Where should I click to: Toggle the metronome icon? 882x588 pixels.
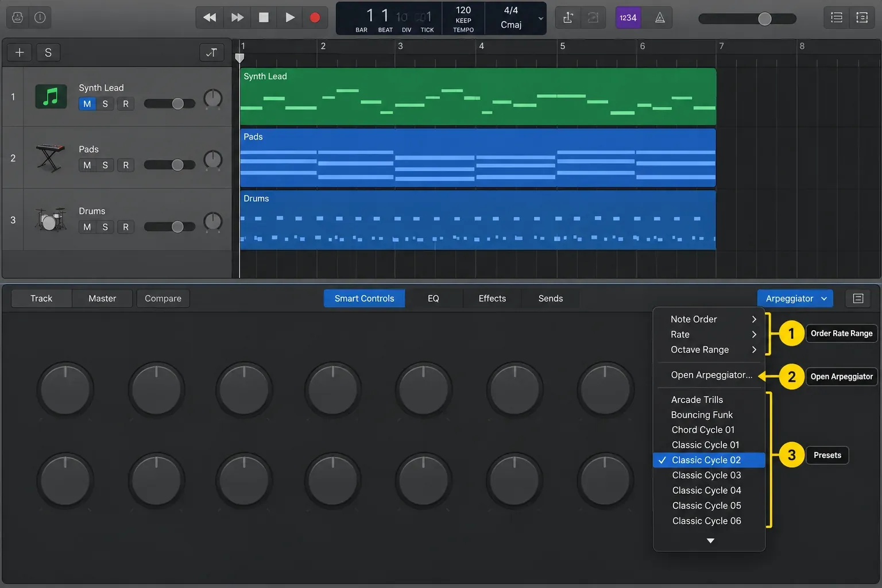click(660, 18)
